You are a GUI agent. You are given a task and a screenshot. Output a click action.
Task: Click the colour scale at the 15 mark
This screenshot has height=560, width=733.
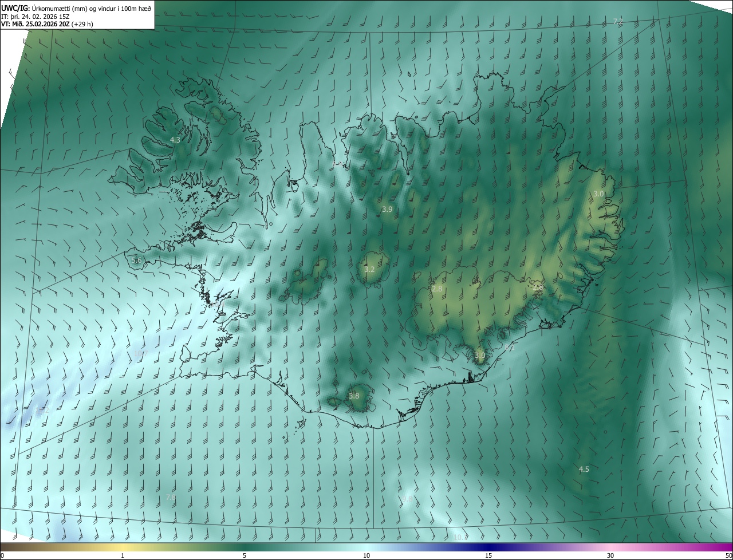[488, 555]
